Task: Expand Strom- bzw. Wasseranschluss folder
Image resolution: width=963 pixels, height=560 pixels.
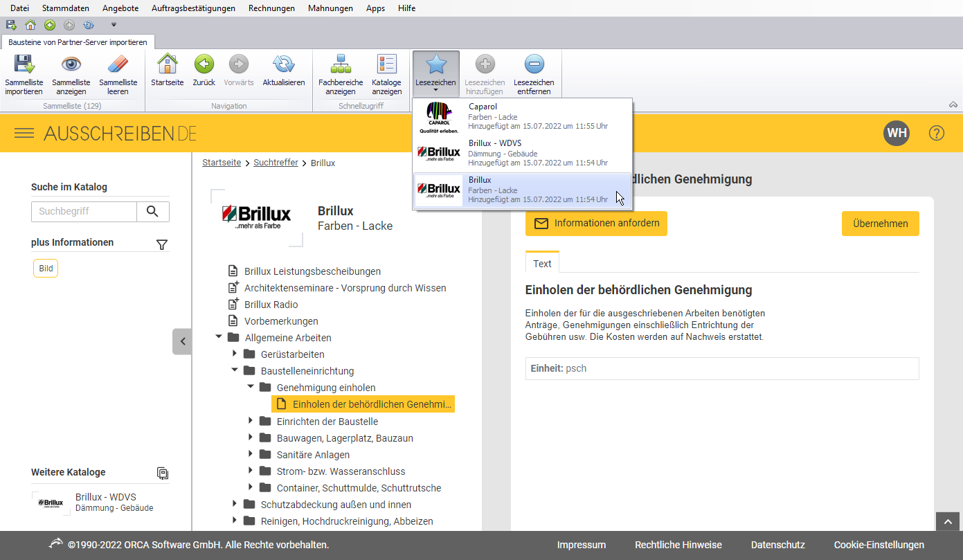Action: point(251,471)
